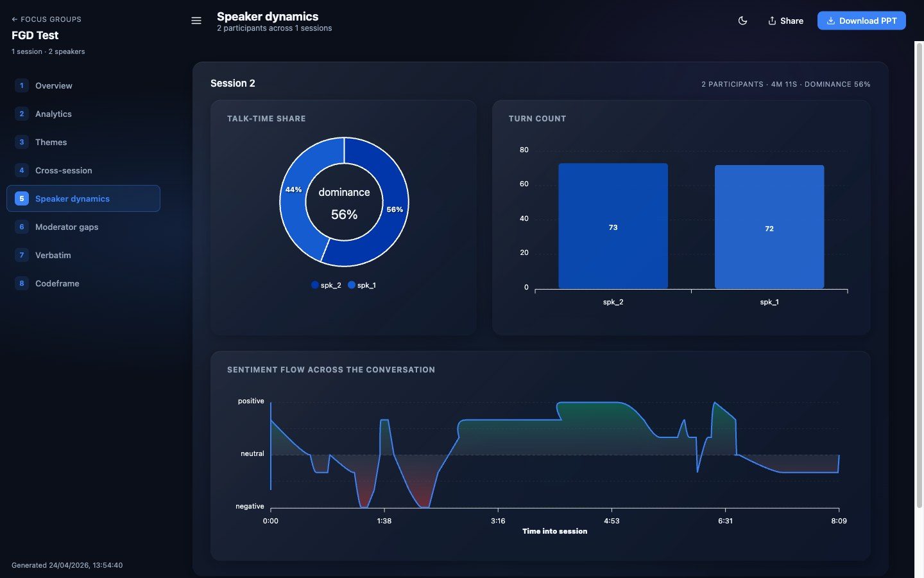
Task: Toggle spk_2 legend color dot
Action: (315, 285)
